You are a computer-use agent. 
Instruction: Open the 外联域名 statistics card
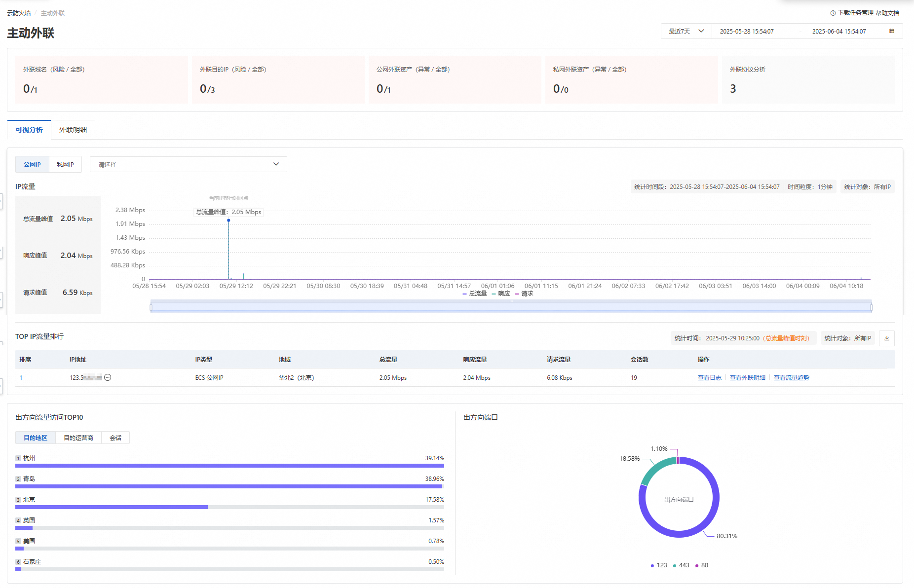pos(102,79)
